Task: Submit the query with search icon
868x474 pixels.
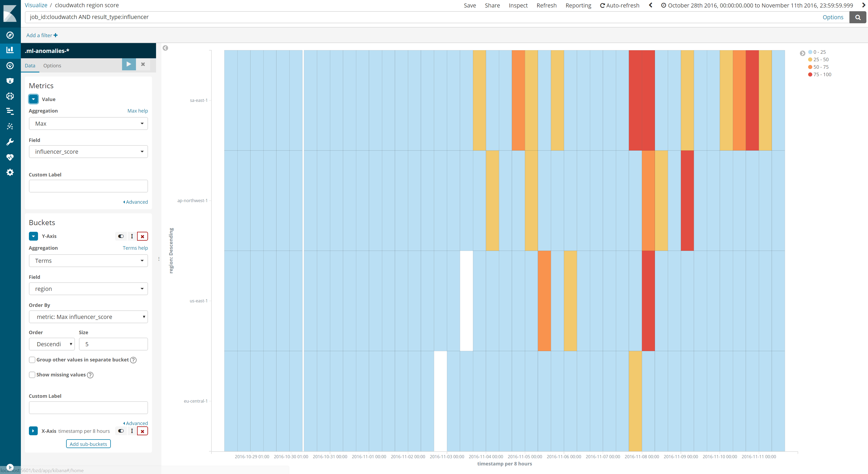Action: tap(858, 17)
